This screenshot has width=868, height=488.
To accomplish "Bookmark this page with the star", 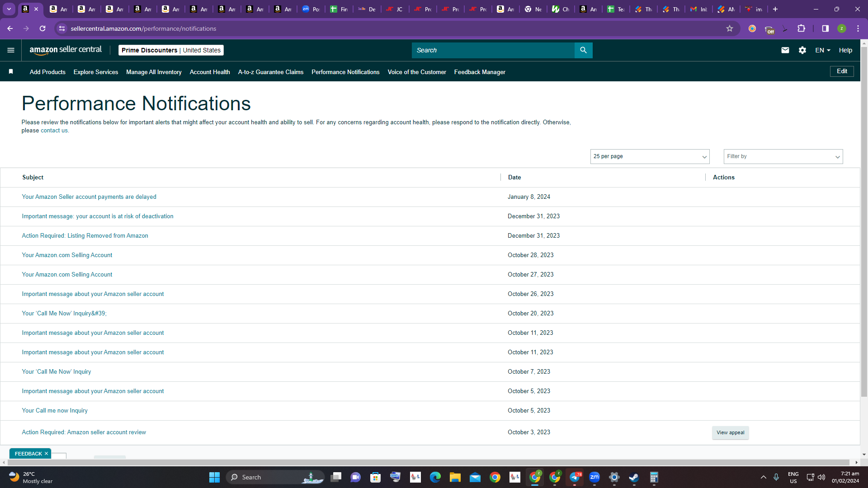I will pyautogui.click(x=730, y=28).
